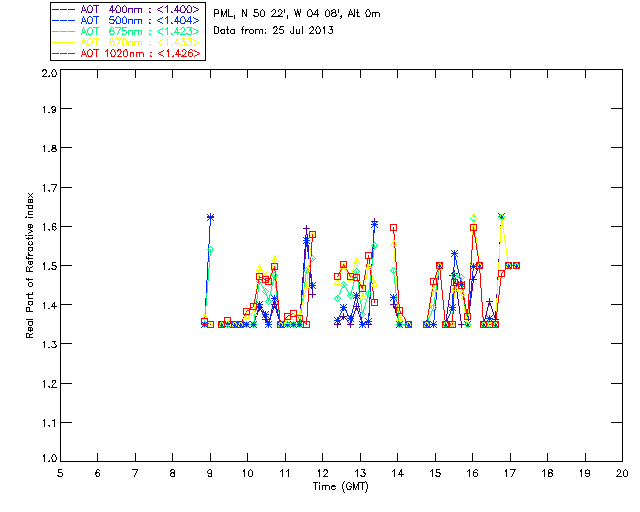Screen dimensions: 640x512
Task: Click the last red square marker after hour 17
Action: [x=516, y=265]
